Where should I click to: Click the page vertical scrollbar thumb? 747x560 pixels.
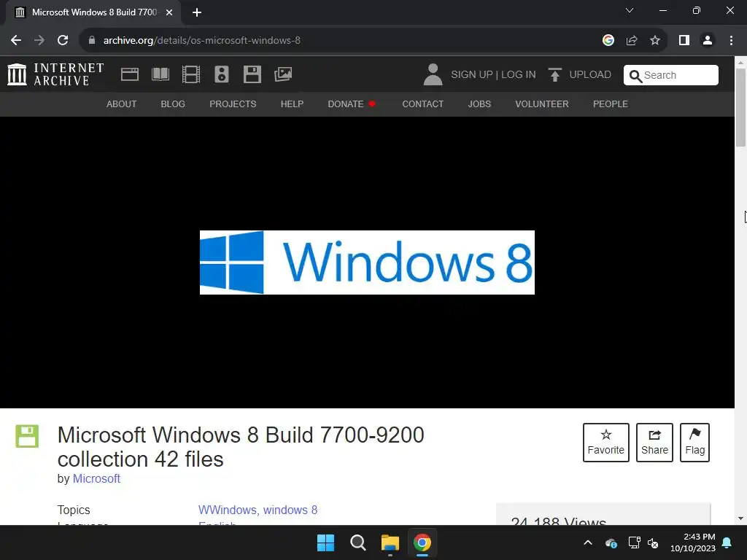coord(741,108)
